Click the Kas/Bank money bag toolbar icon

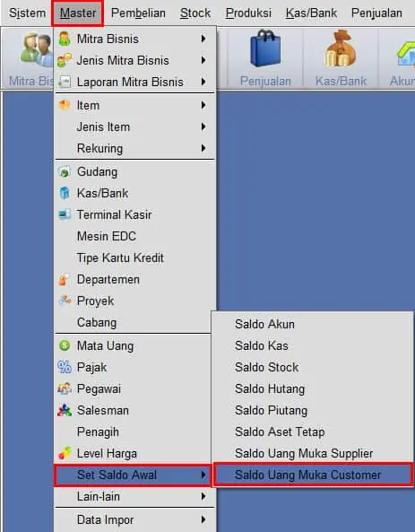[x=341, y=48]
